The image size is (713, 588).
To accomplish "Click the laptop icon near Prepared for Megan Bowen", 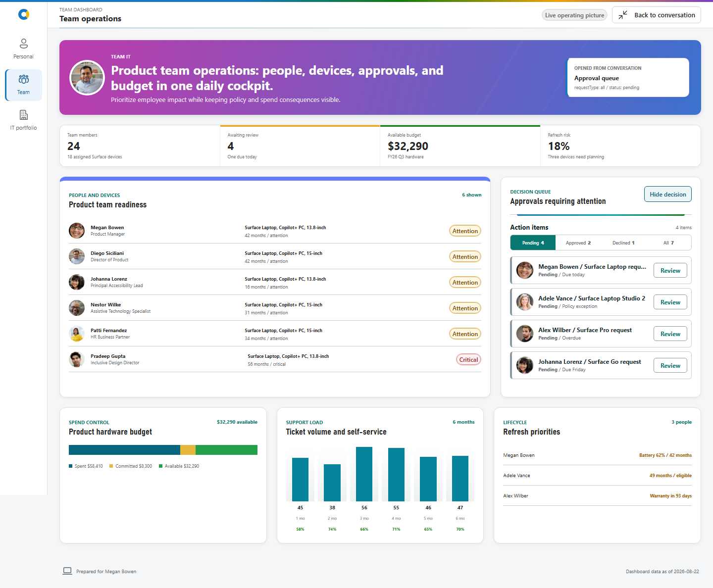I will (x=67, y=571).
